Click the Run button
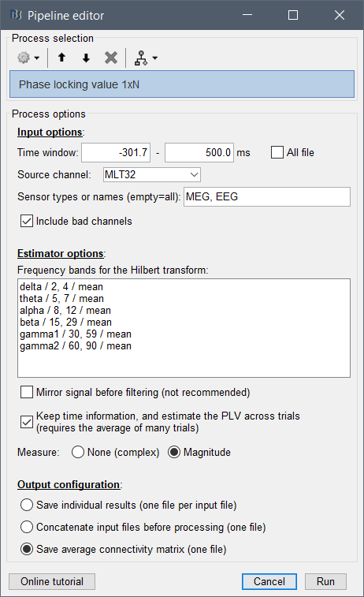Viewport: 364px width, 597px height. click(325, 581)
